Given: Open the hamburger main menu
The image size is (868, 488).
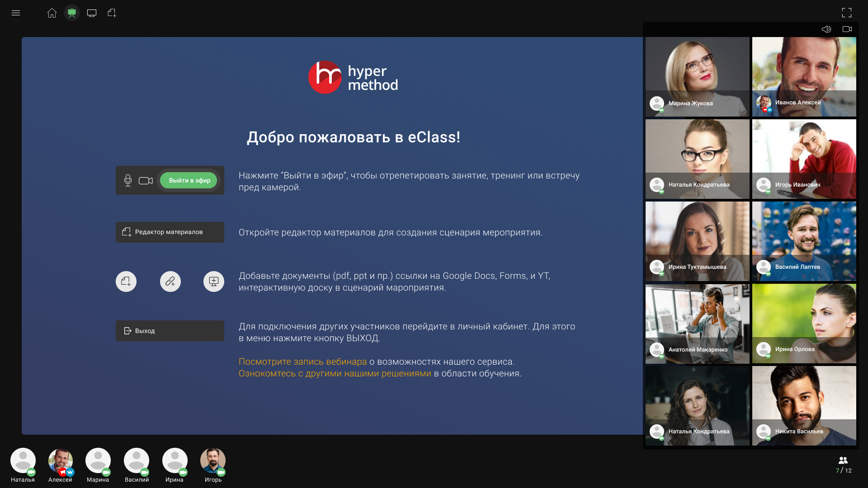Looking at the screenshot, I should click(x=16, y=13).
